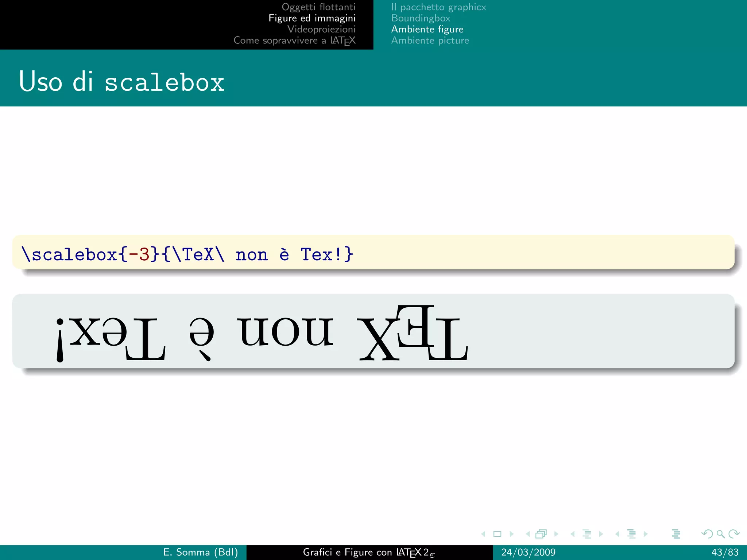Open the Videoproiezioni section link

tap(321, 29)
